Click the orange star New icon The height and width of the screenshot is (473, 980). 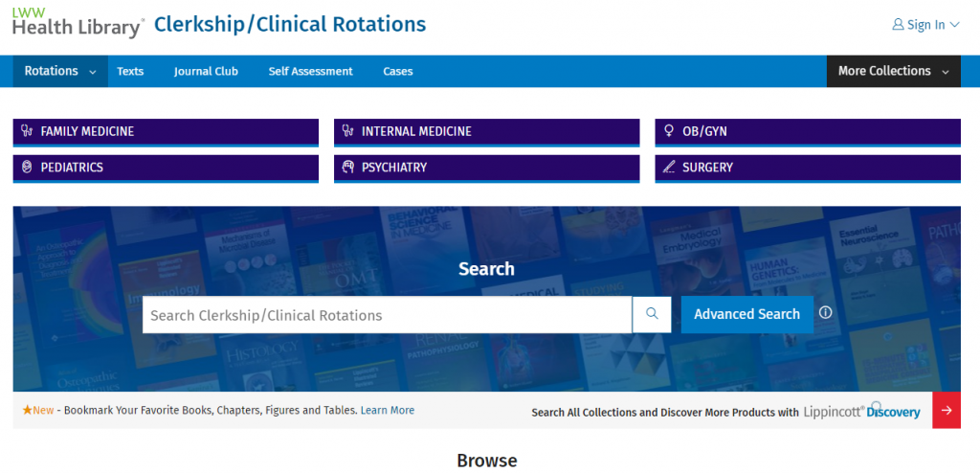point(27,411)
